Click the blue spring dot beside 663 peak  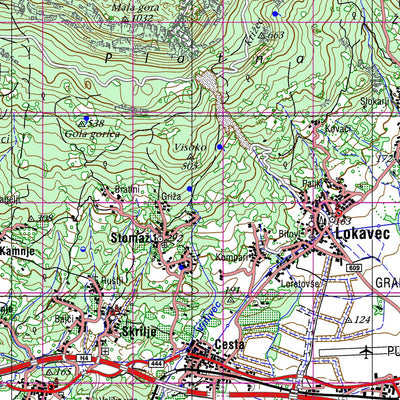pos(275,14)
